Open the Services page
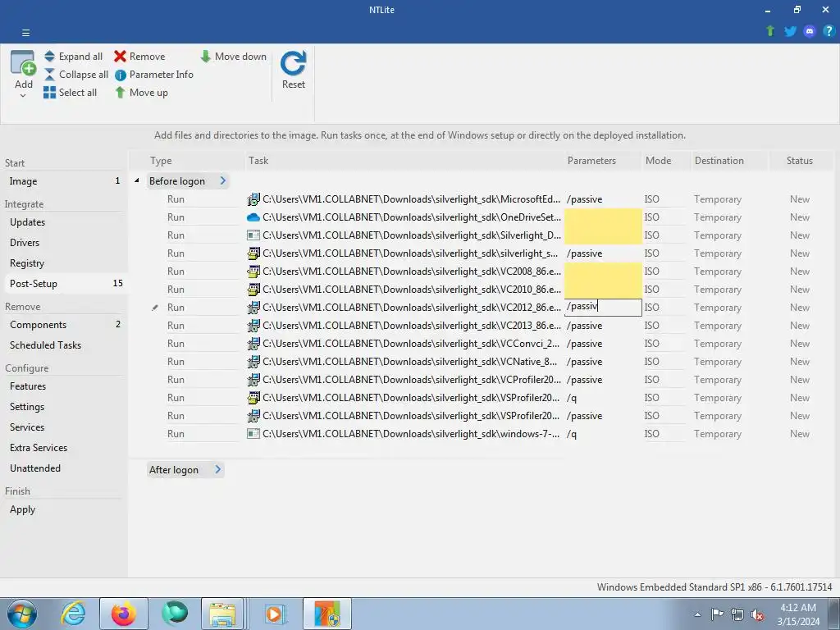This screenshot has width=840, height=630. pos(64,427)
